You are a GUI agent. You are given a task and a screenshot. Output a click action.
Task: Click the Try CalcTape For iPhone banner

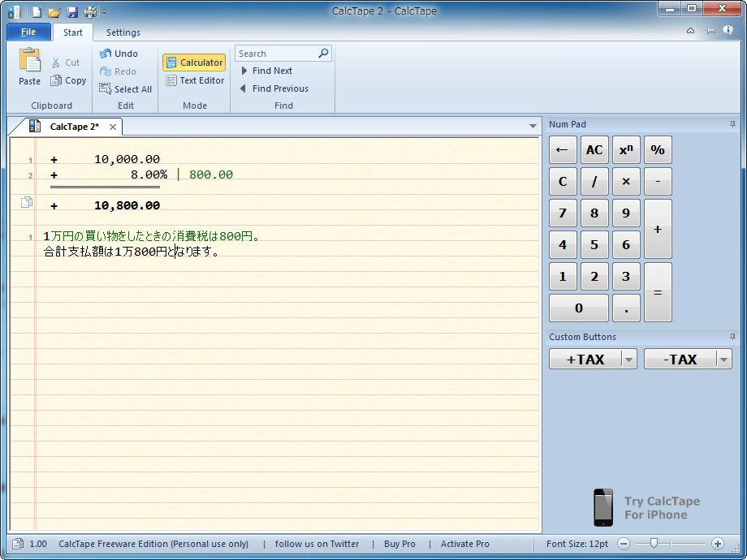tap(647, 507)
